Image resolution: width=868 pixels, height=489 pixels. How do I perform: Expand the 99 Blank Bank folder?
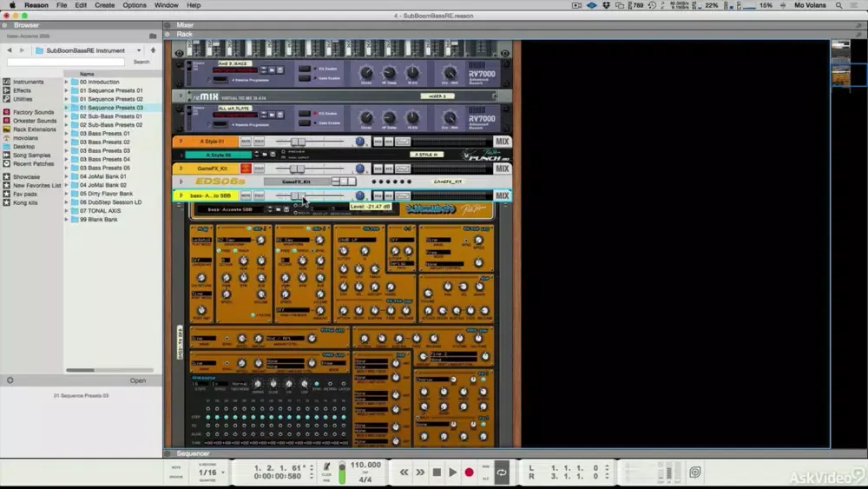coord(67,219)
